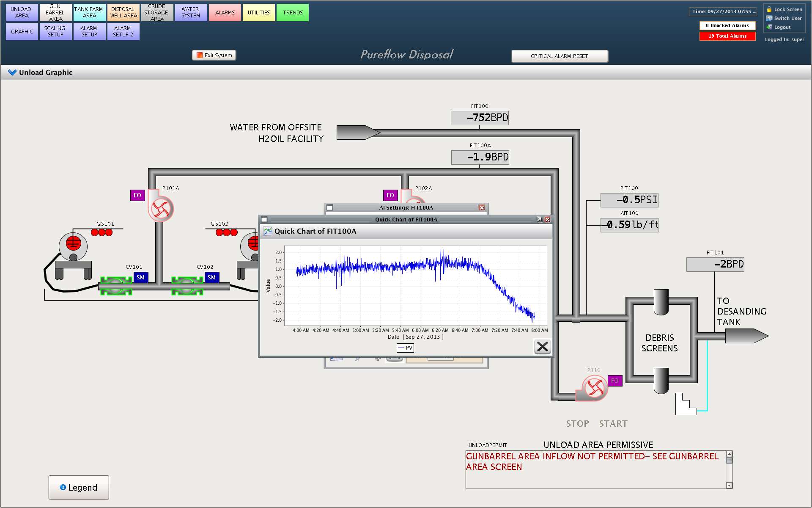Open the TRENDS screen
This screenshot has width=812, height=508.
point(293,12)
